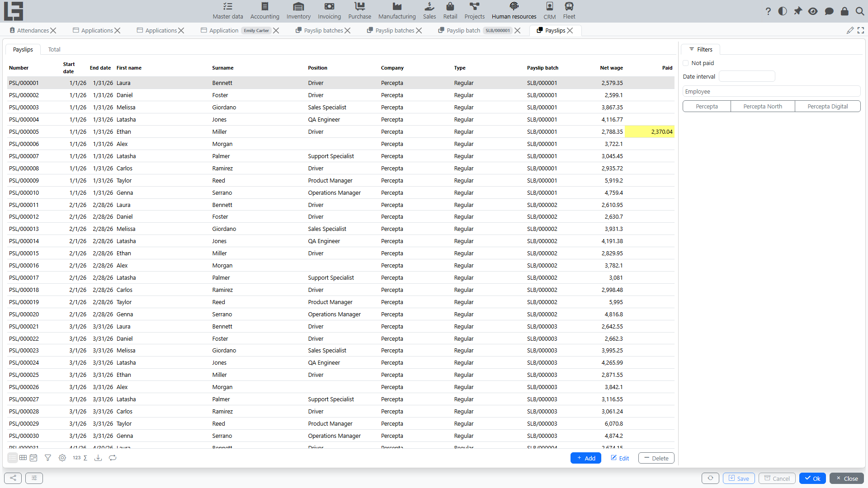Open the Master data module

[x=228, y=11]
